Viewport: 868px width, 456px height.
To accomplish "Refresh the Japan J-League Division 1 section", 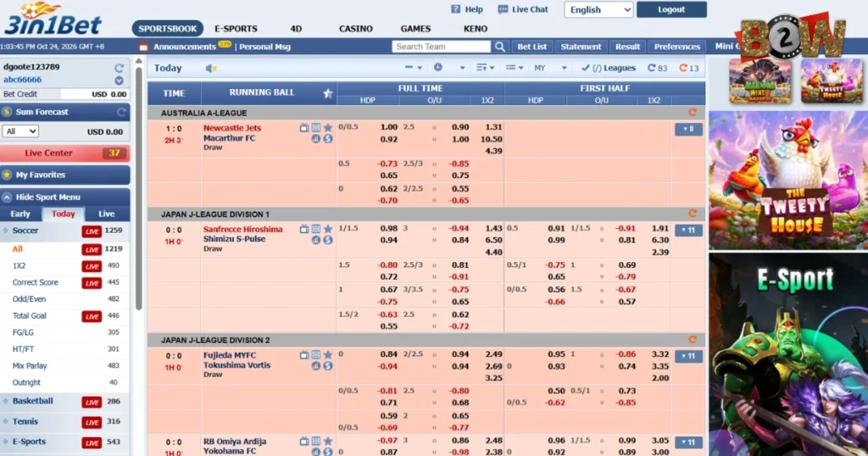I will [x=692, y=214].
